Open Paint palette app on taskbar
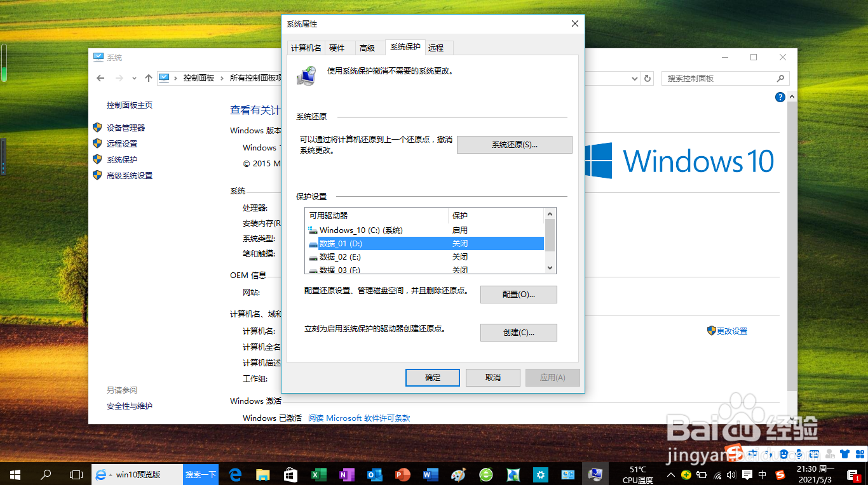The width and height of the screenshot is (868, 485). [458, 474]
